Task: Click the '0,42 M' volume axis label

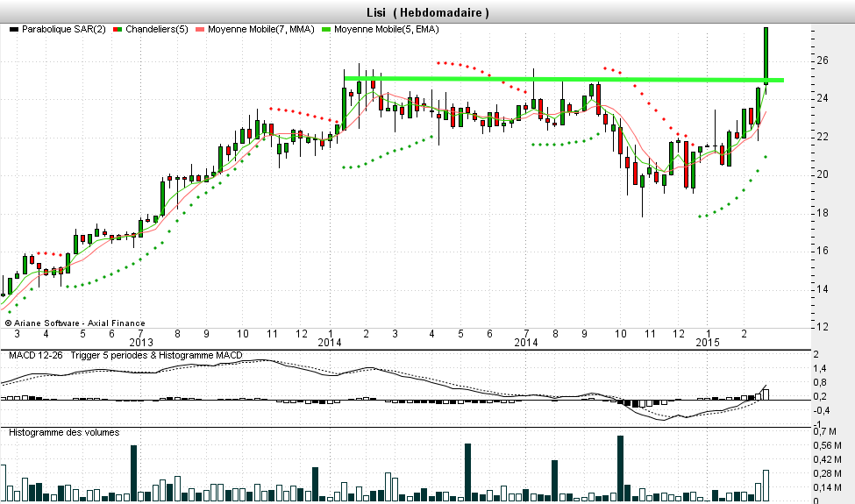Action: [827, 460]
